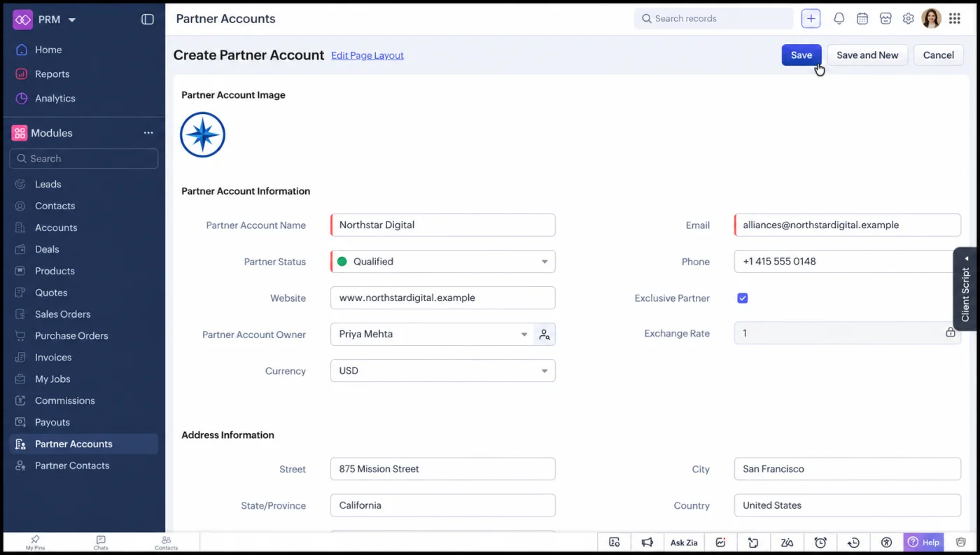980x555 pixels.
Task: Open notifications bell icon
Action: pos(839,19)
